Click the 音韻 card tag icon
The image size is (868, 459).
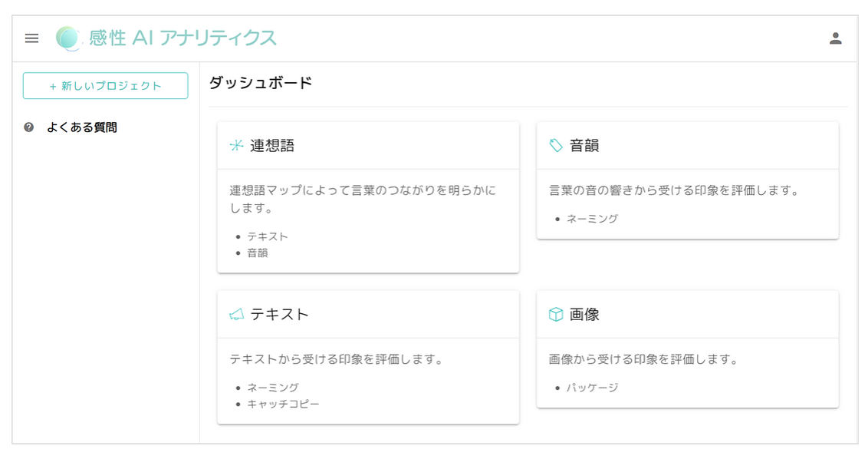[x=556, y=146]
